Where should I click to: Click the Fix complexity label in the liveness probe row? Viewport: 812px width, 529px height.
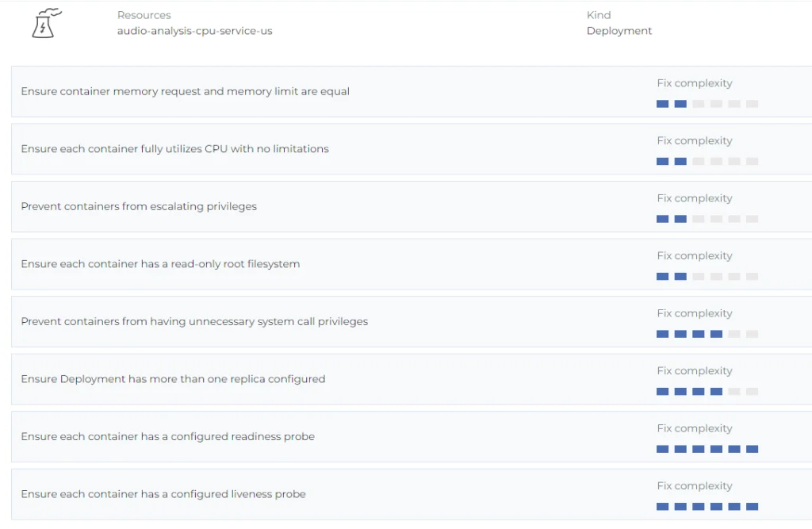(695, 486)
